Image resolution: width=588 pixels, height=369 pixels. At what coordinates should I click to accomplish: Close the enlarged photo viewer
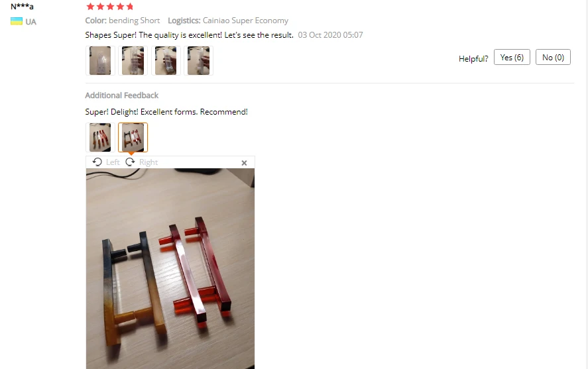coord(244,162)
